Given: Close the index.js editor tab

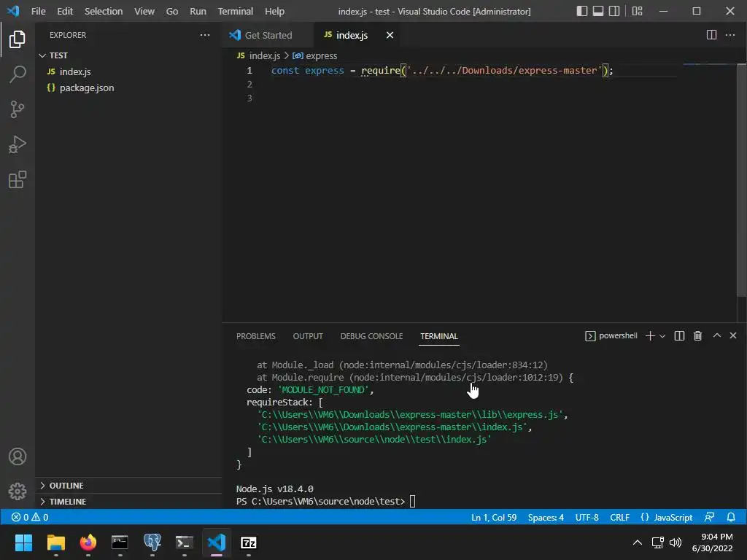Looking at the screenshot, I should [390, 35].
